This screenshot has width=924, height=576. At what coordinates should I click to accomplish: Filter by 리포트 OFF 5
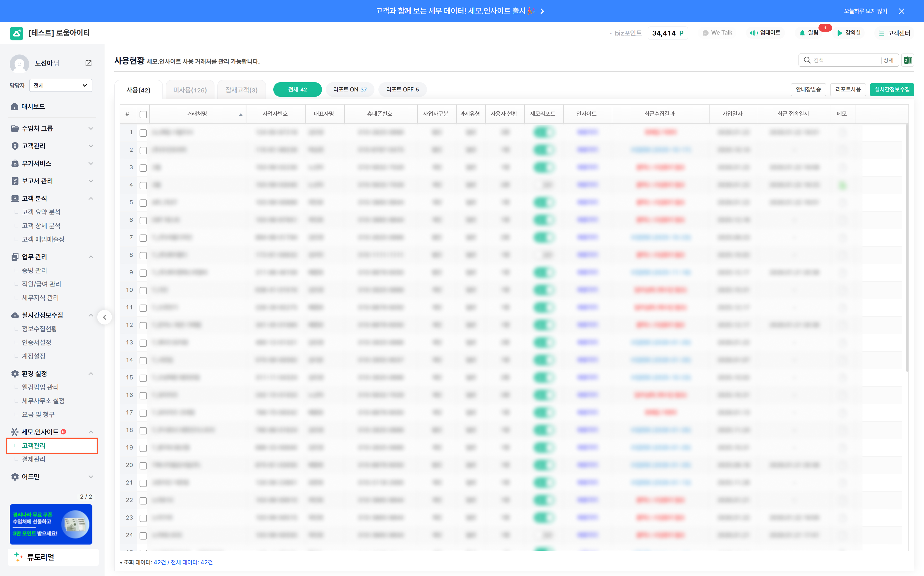402,90
